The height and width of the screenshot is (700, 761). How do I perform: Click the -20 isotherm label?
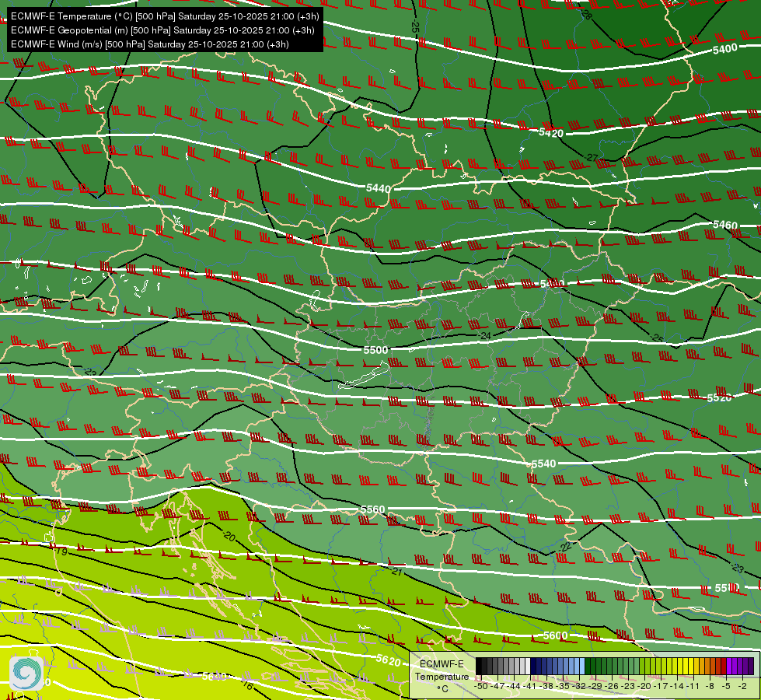[229, 537]
